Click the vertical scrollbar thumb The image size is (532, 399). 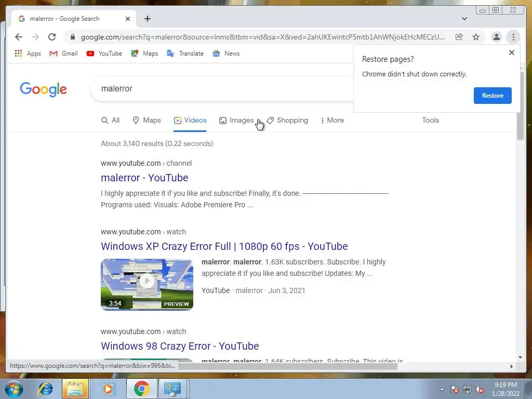520,105
